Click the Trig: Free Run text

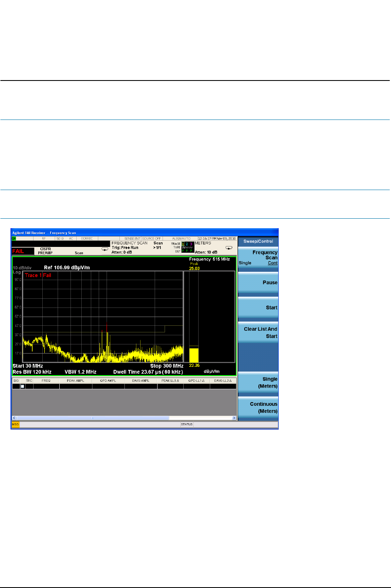point(125,248)
